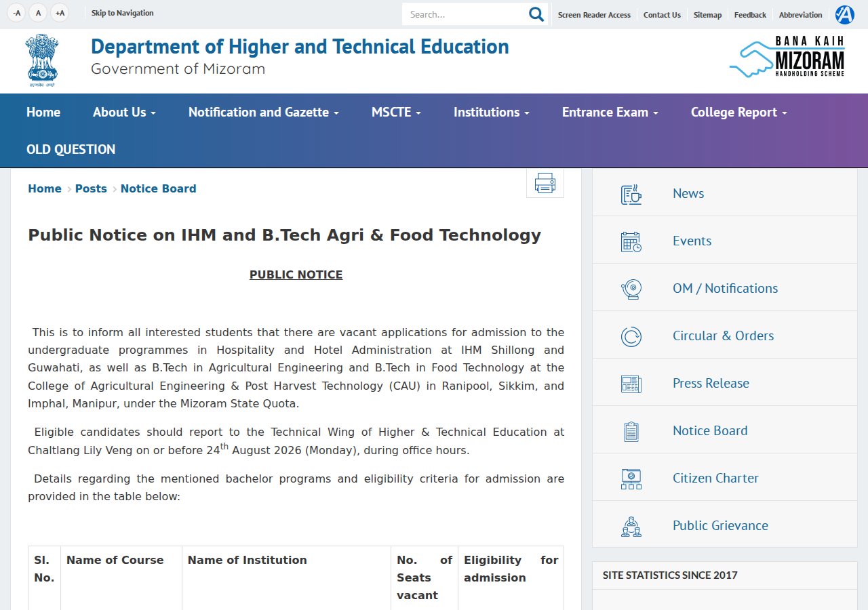Open the College Report dropdown
Viewport: 868px width, 610px height.
click(739, 113)
